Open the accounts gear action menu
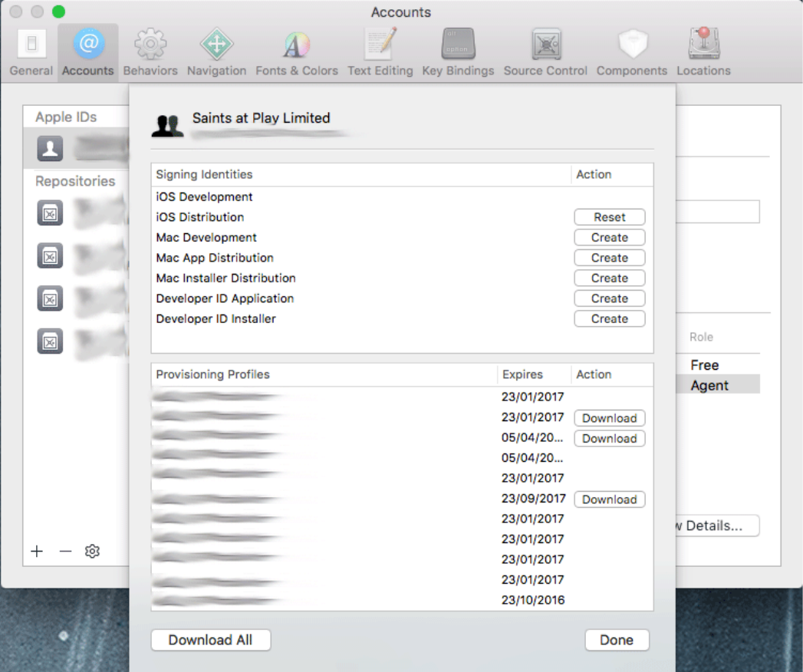This screenshot has height=672, width=803. 92,551
